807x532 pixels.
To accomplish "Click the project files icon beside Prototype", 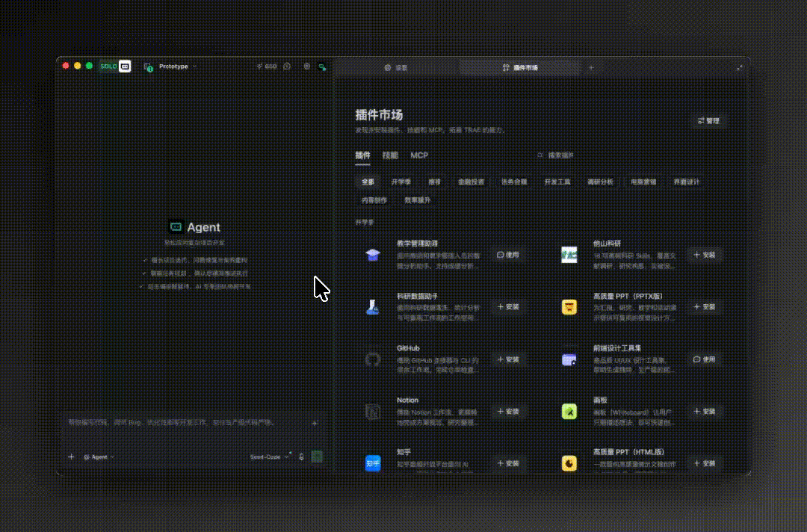I will [x=148, y=67].
